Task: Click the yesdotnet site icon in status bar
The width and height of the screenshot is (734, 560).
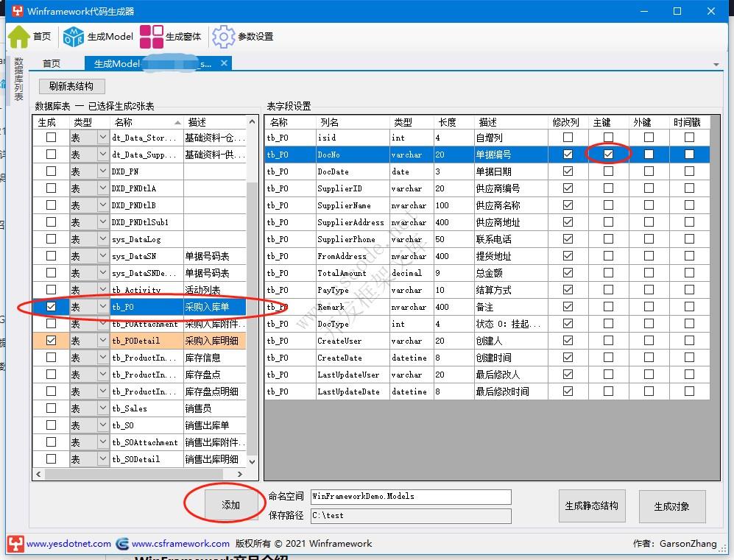Action: click(x=15, y=545)
